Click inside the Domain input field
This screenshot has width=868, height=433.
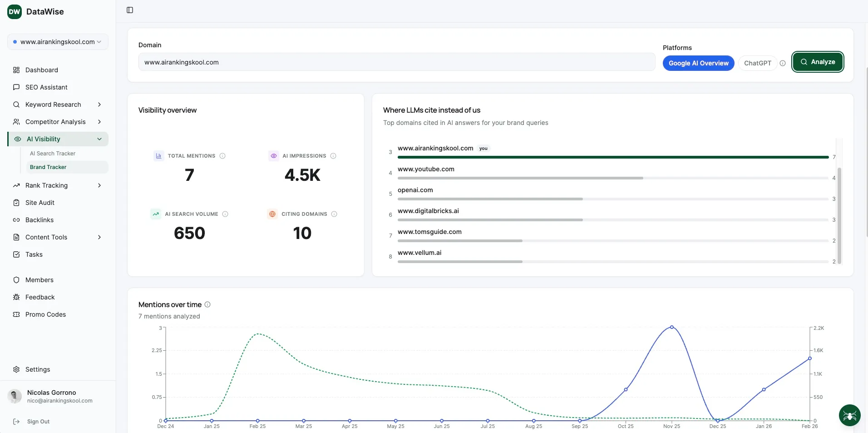(396, 62)
